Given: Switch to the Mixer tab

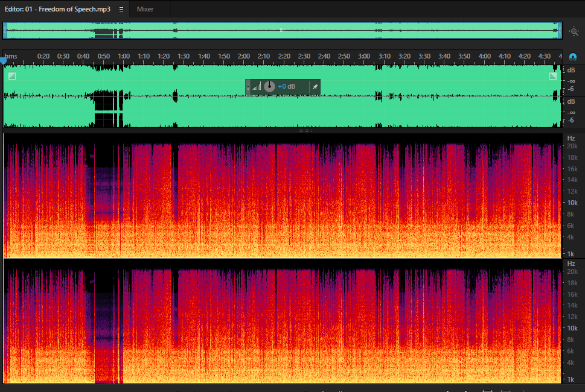Looking at the screenshot, I should point(145,9).
